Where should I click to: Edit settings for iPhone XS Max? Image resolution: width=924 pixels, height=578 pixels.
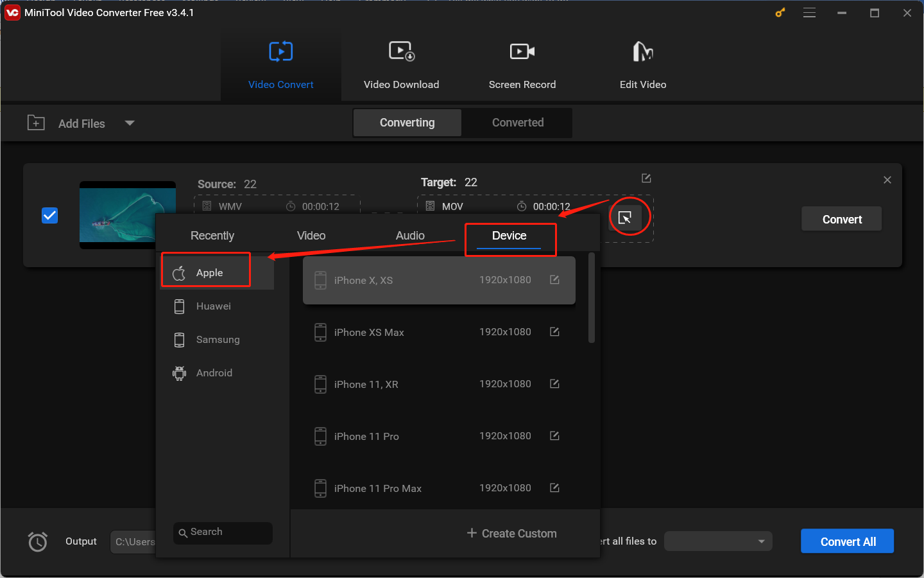[555, 331]
